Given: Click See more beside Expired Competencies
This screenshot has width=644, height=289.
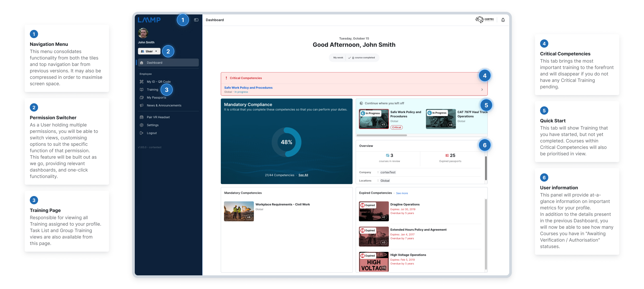Looking at the screenshot, I should 402,193.
